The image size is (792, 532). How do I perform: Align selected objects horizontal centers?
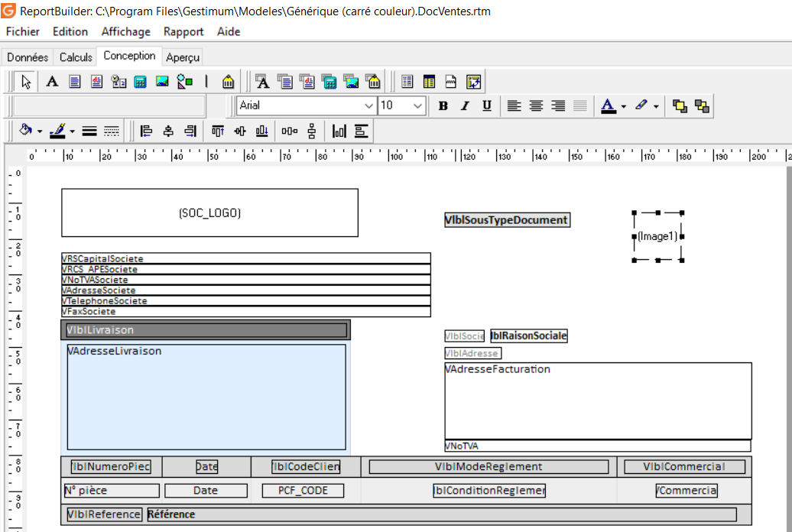(x=168, y=131)
